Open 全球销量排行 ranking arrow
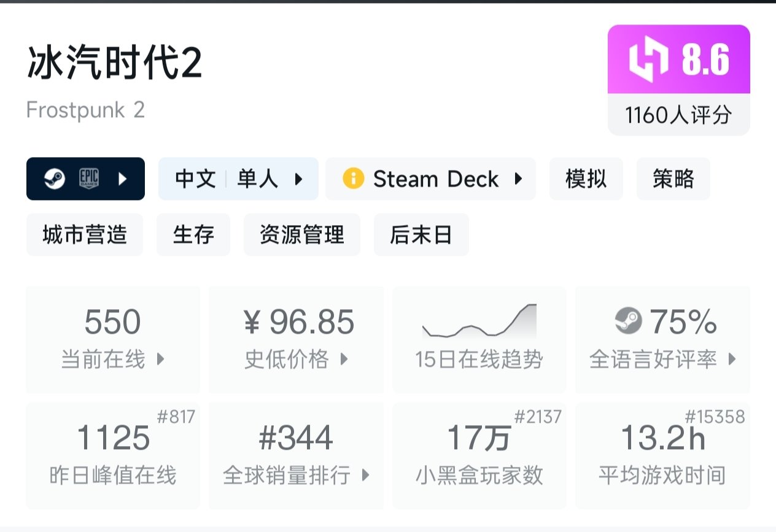776x532 pixels. pyautogui.click(x=366, y=475)
